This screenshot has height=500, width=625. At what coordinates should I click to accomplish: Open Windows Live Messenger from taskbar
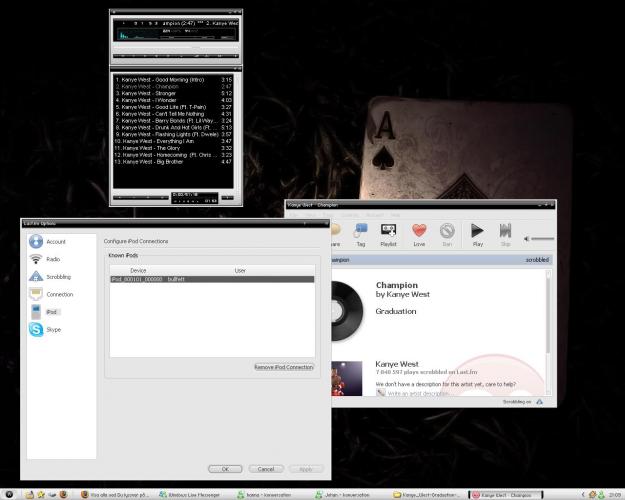pos(185,494)
